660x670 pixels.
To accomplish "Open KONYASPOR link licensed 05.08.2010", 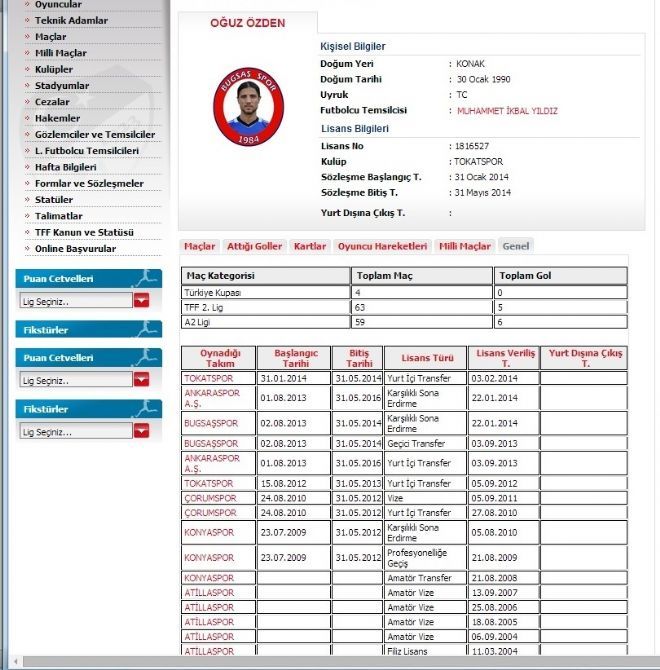I will tap(209, 532).
